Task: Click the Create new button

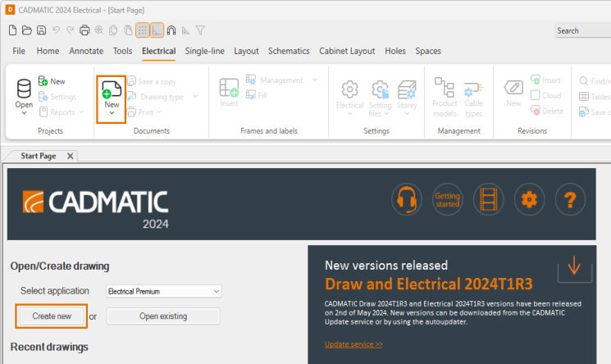Action: pos(52,316)
